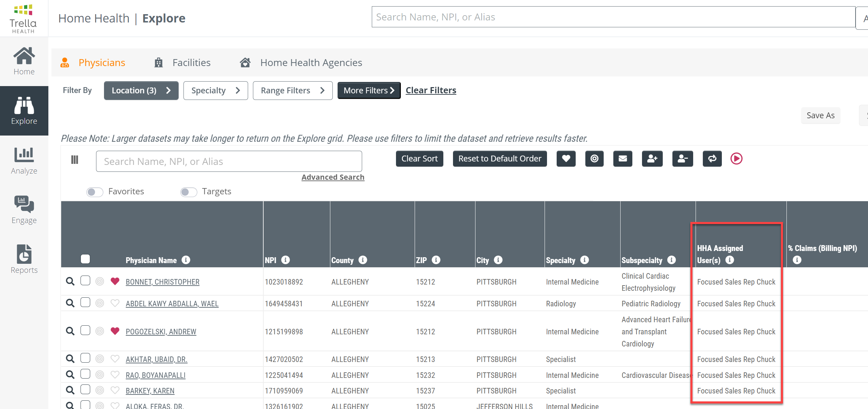
Task: Click subspecialty Cardiovascular Disease cell
Action: pyautogui.click(x=657, y=375)
